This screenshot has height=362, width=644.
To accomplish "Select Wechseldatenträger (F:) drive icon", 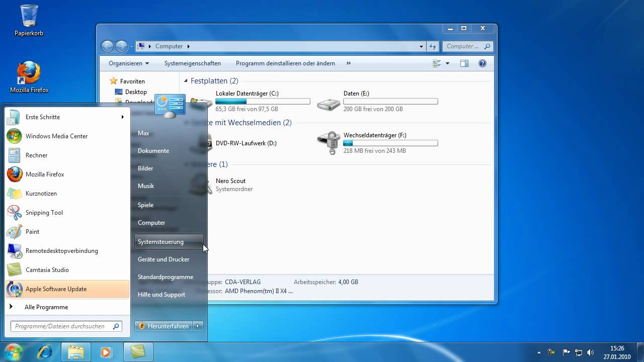I will point(329,143).
